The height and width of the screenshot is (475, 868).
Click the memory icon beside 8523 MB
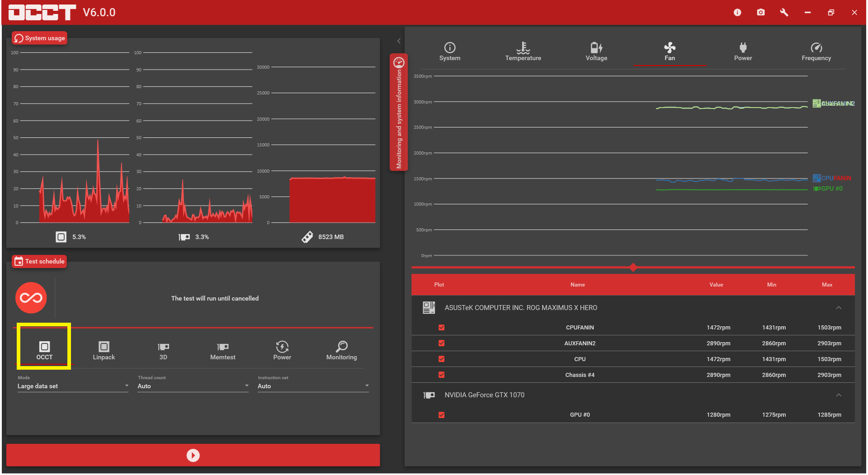(307, 237)
